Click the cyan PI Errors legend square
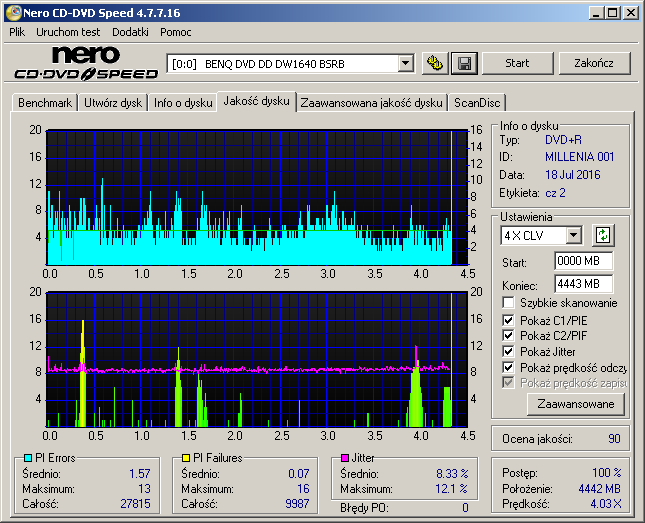The width and height of the screenshot is (645, 523). [28, 458]
